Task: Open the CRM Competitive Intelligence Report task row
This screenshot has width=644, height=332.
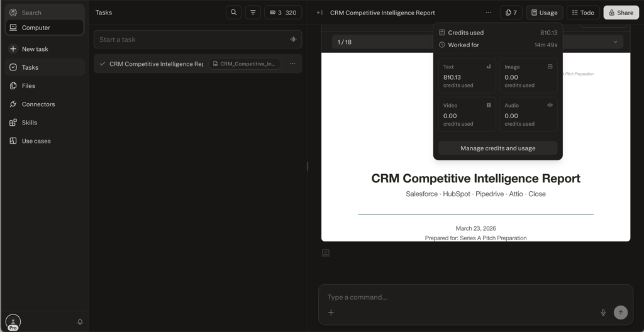Action: 197,64
